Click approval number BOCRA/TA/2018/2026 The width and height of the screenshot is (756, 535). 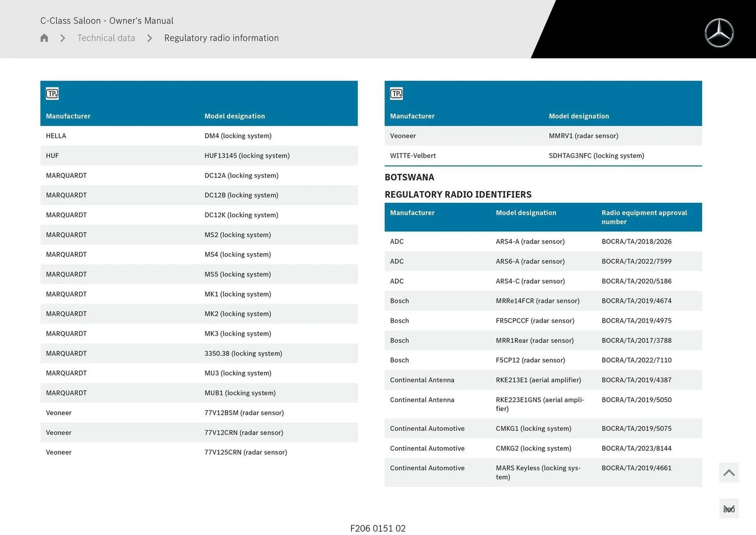[x=636, y=241]
